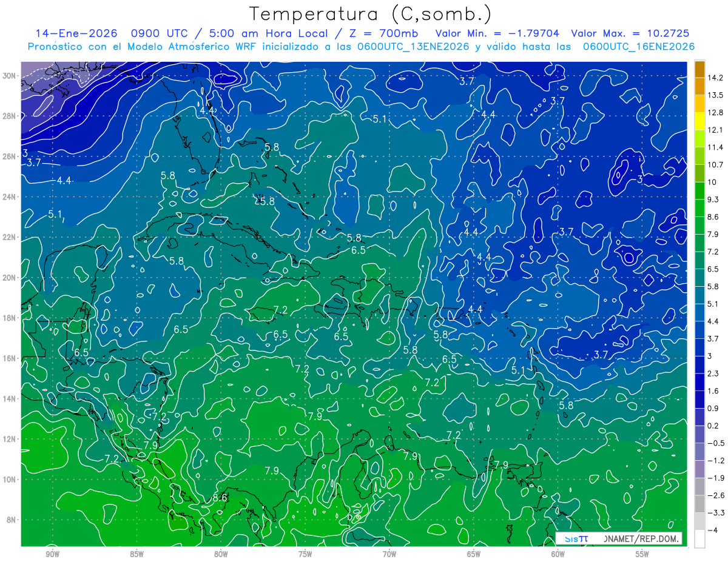Click the 2.3 value on the color scale
This screenshot has width=728, height=562.
(714, 373)
